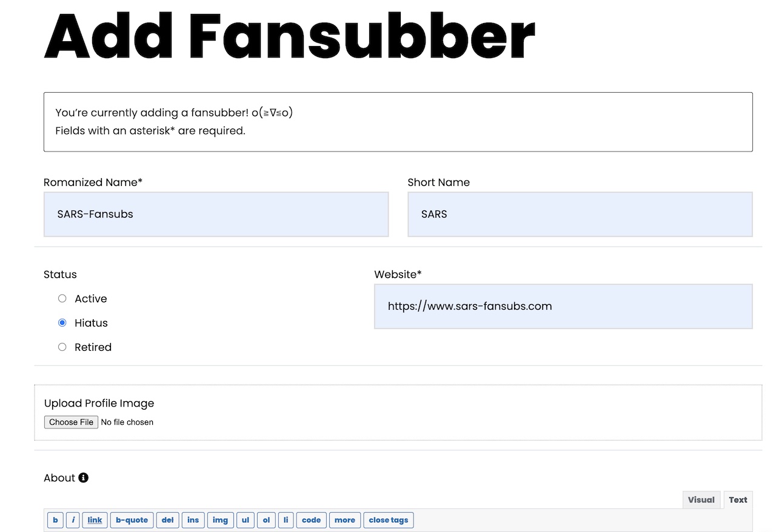Viewport: 776px width, 532px height.
Task: Add unordered list with ul button
Action: pos(246,520)
